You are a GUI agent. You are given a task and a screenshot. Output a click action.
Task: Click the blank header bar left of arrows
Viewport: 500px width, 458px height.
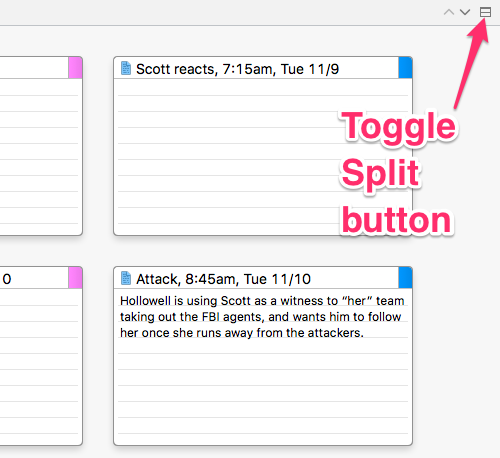pyautogui.click(x=220, y=12)
